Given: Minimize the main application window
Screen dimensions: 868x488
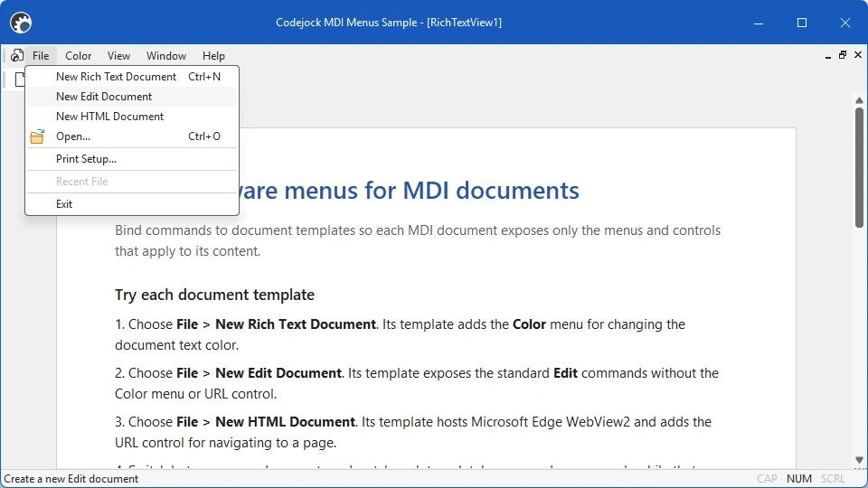Looking at the screenshot, I should click(759, 23).
